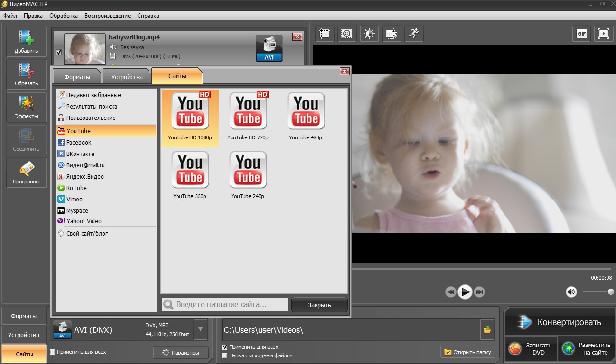This screenshot has height=364, width=616.
Task: Choose the YouTube HD 720p preset
Action: [248, 117]
